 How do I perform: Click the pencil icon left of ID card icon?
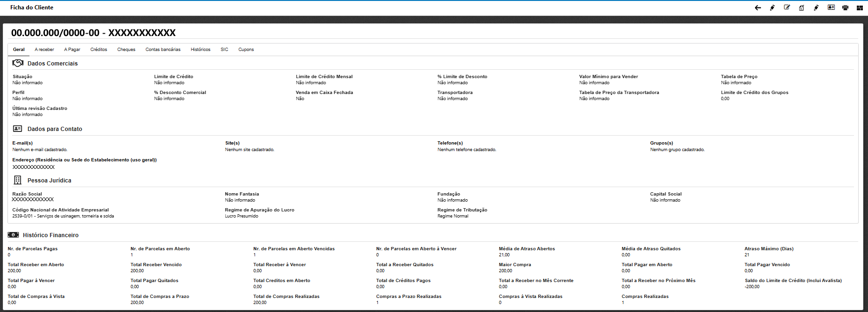816,7
